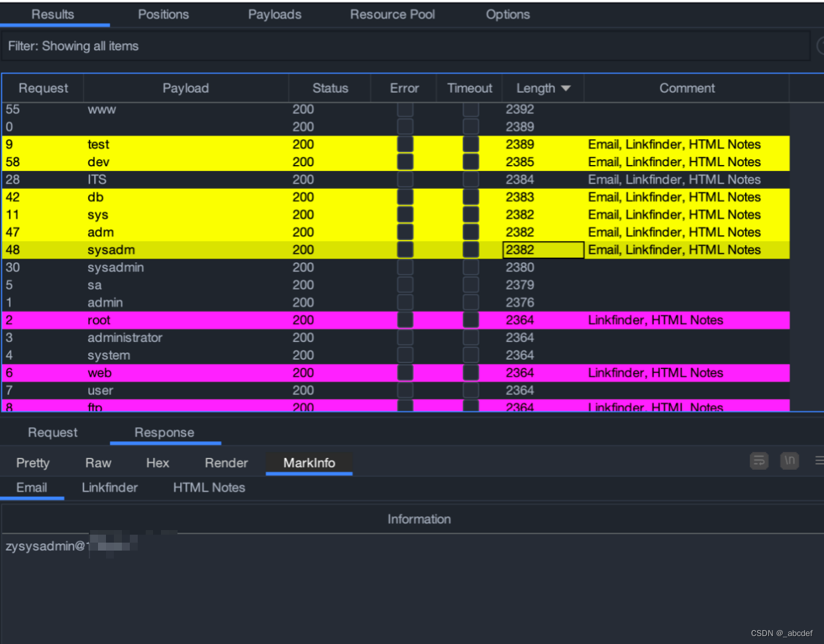The height and width of the screenshot is (644, 824).
Task: Toggle the Timeout checkbox in test row
Action: (x=471, y=144)
